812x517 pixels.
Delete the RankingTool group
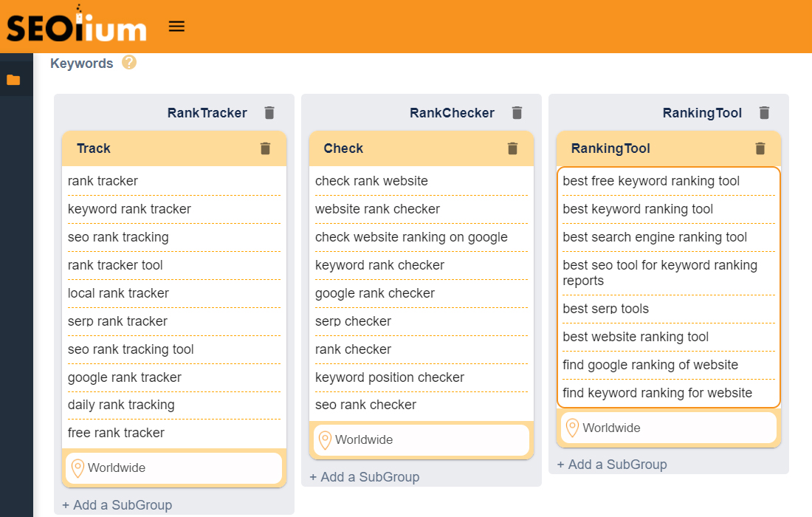click(x=764, y=113)
